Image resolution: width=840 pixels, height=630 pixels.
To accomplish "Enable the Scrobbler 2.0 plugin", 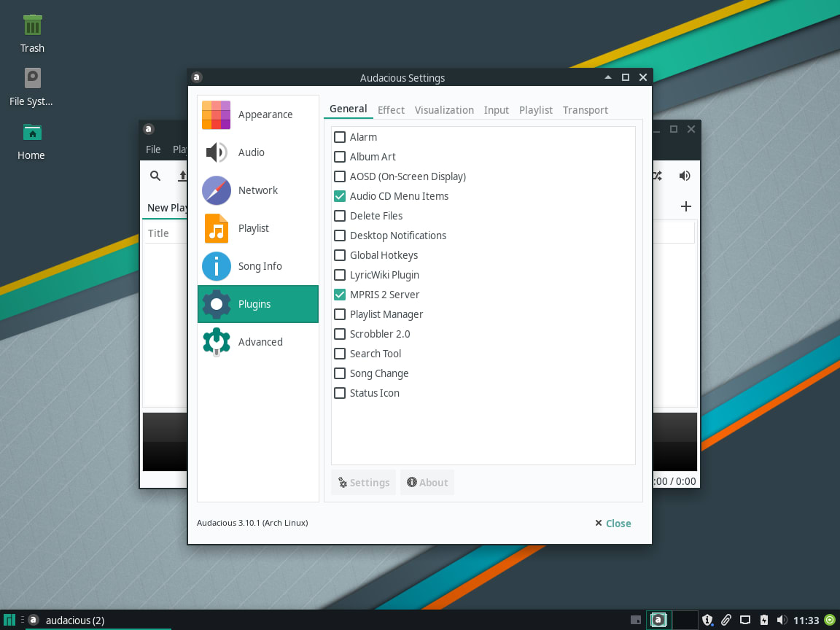I will 340,334.
